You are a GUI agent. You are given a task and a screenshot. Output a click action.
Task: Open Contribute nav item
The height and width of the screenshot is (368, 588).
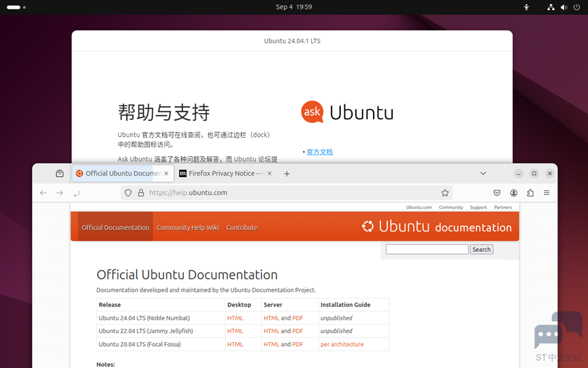pyautogui.click(x=242, y=228)
